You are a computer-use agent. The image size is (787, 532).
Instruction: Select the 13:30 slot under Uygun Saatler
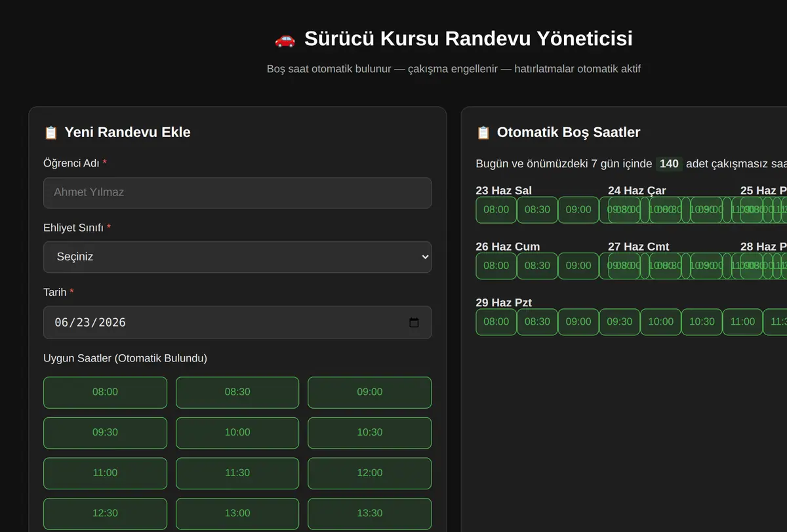click(x=370, y=514)
